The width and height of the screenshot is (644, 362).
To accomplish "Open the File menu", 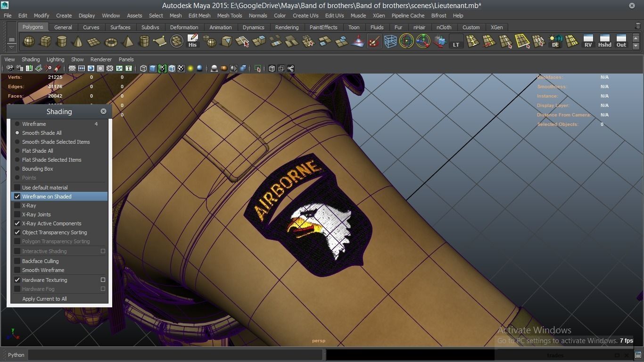I will point(8,16).
